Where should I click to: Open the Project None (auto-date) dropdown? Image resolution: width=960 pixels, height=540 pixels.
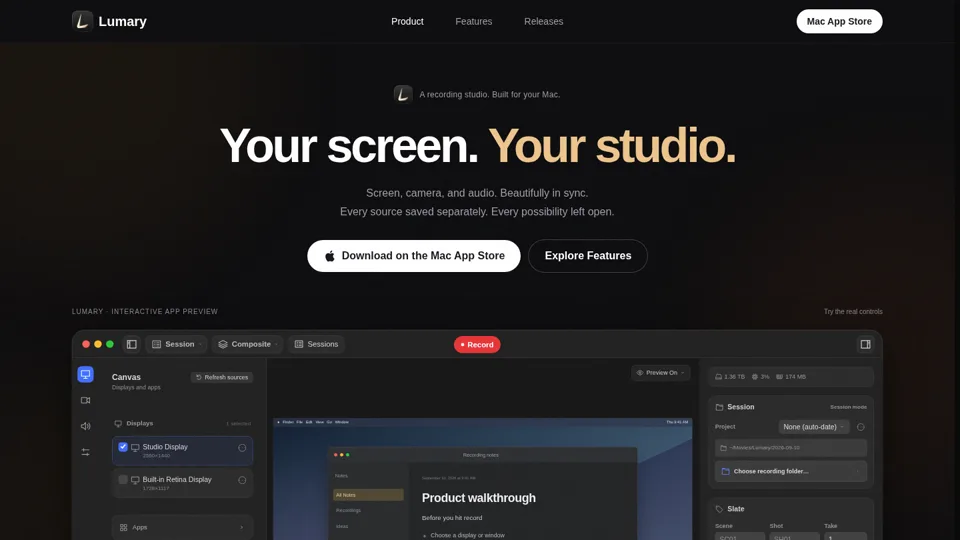[x=814, y=427]
